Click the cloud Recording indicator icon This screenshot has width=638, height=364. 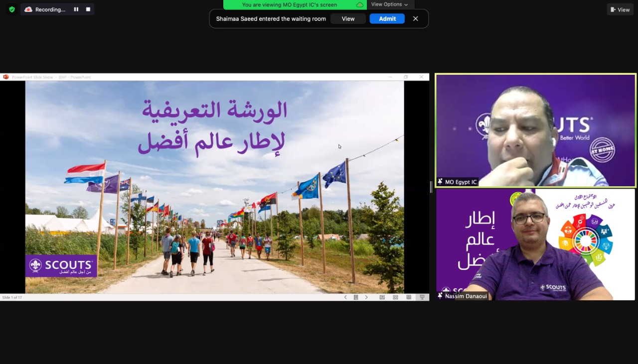[x=28, y=9]
